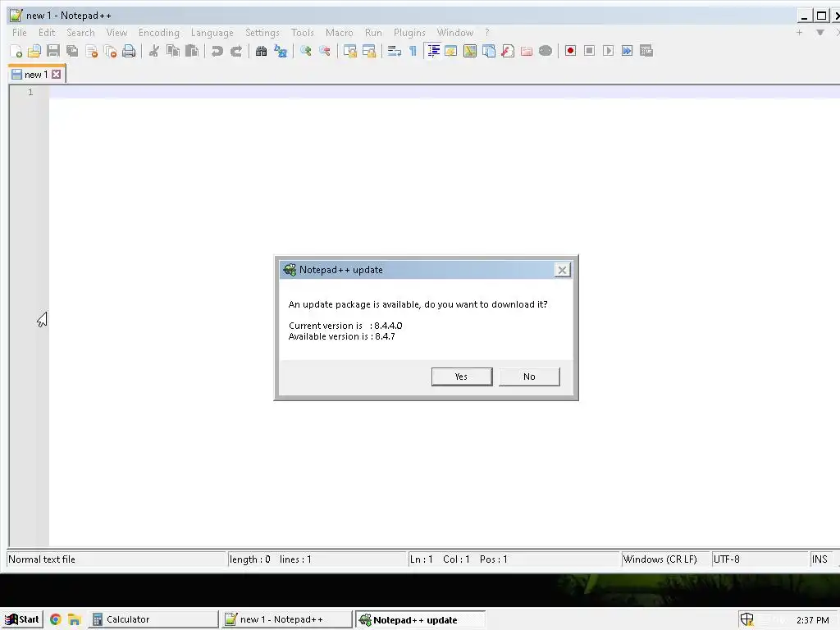Click the Close file toolbar icon
Image resolution: width=840 pixels, height=630 pixels.
tap(91, 51)
